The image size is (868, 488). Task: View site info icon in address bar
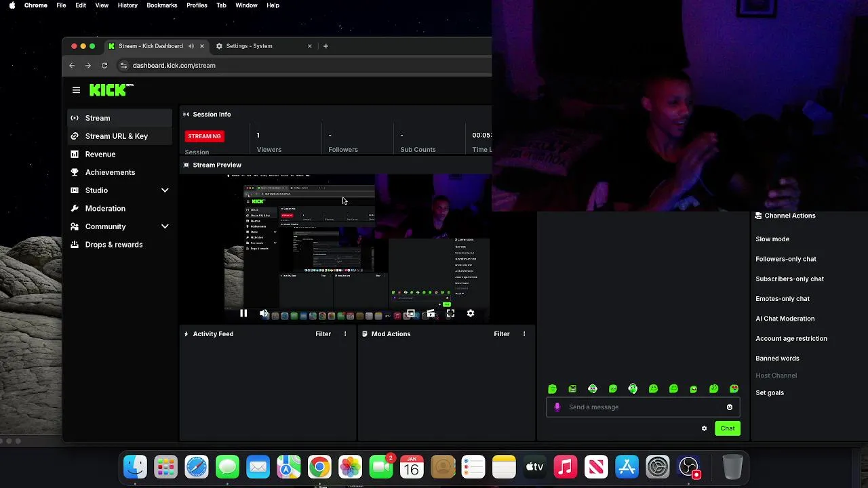click(x=123, y=66)
